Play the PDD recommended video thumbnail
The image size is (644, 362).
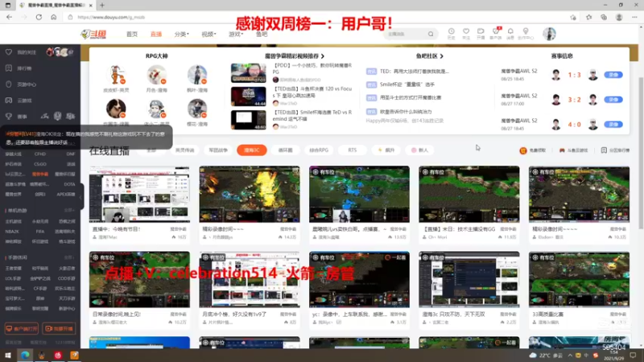248,73
